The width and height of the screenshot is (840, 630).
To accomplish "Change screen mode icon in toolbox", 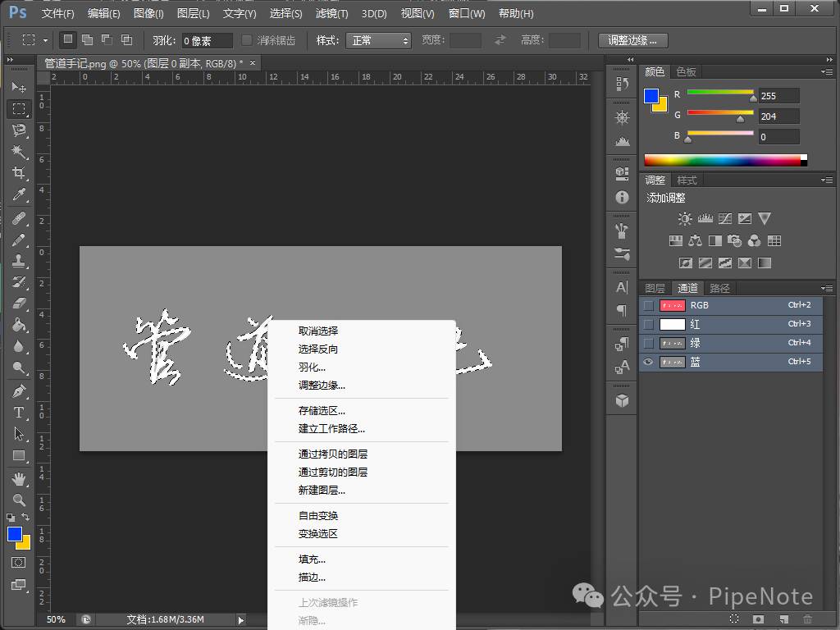I will [x=18, y=584].
